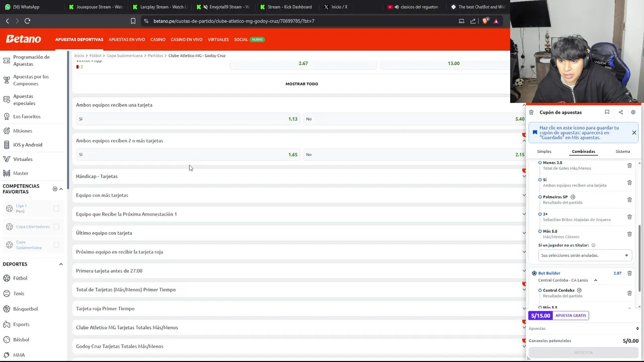
Task: Open Sus selecciones serán anuladas dropdown
Action: click(x=585, y=255)
